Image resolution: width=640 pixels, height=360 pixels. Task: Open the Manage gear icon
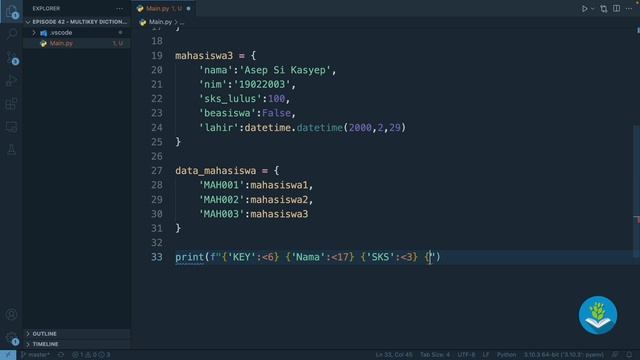(x=11, y=338)
